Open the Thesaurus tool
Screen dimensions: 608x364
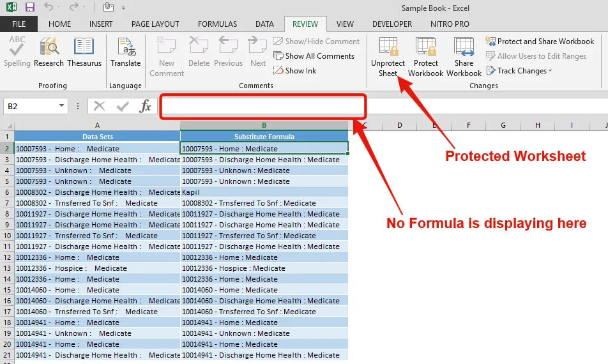pyautogui.click(x=84, y=51)
